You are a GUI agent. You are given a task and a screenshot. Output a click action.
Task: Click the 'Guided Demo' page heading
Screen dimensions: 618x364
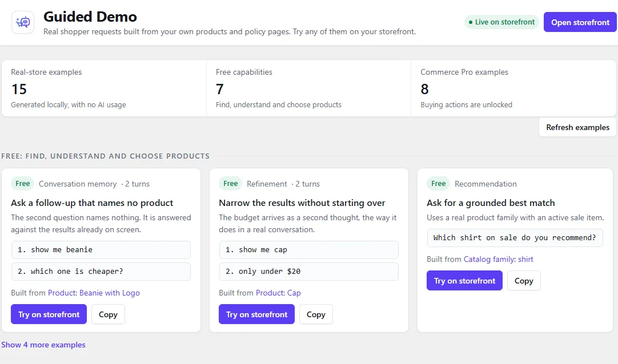[x=90, y=17]
